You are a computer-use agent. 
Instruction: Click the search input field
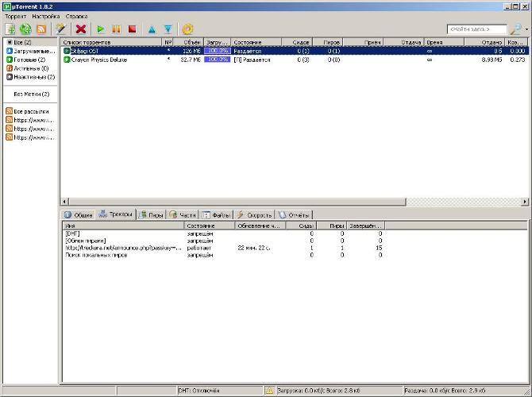[477, 29]
